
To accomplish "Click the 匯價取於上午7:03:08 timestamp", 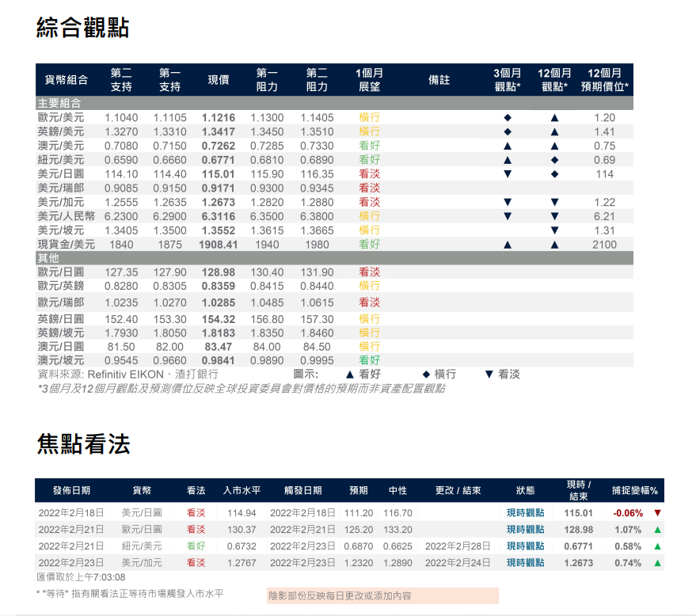I will click(x=81, y=577).
